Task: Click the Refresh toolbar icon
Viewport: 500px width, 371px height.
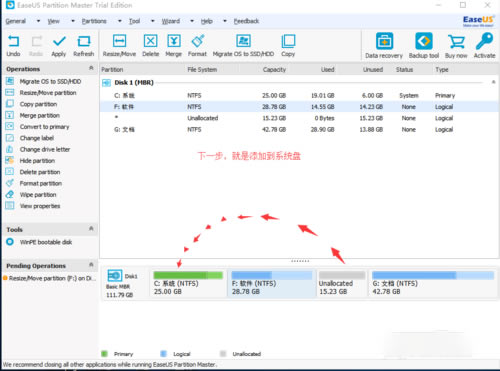Action: [x=84, y=42]
